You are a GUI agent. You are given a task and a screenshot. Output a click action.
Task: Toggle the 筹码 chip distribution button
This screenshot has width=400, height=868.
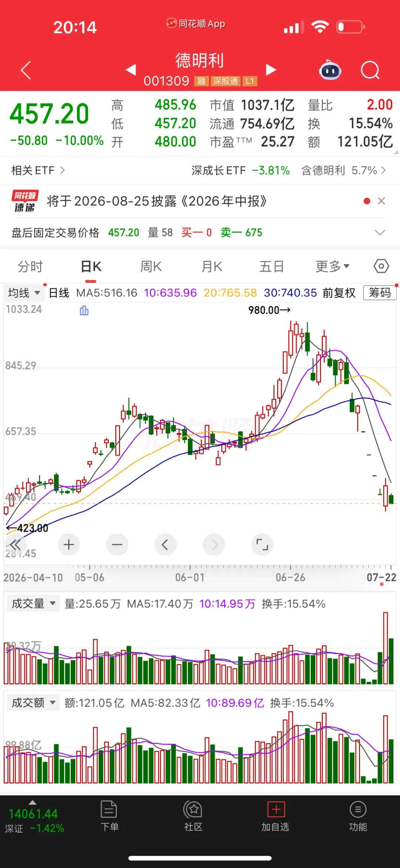[x=380, y=293]
